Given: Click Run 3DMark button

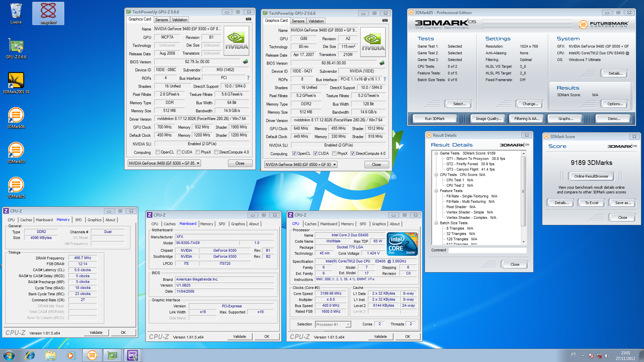Looking at the screenshot, I should [x=435, y=119].
